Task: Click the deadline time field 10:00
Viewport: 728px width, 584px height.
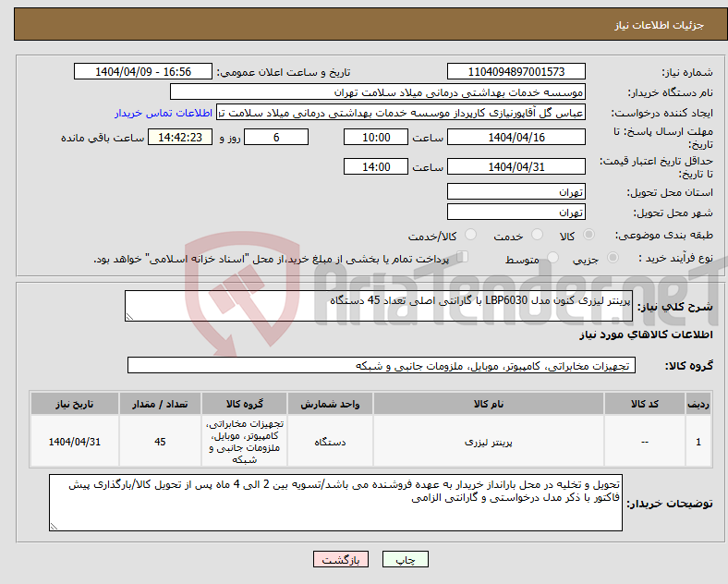Action: click(x=376, y=137)
